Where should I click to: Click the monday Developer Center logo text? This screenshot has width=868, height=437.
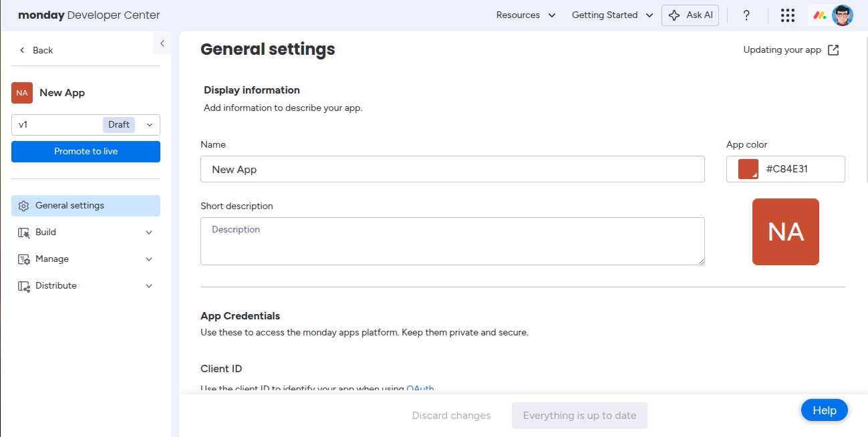click(89, 15)
